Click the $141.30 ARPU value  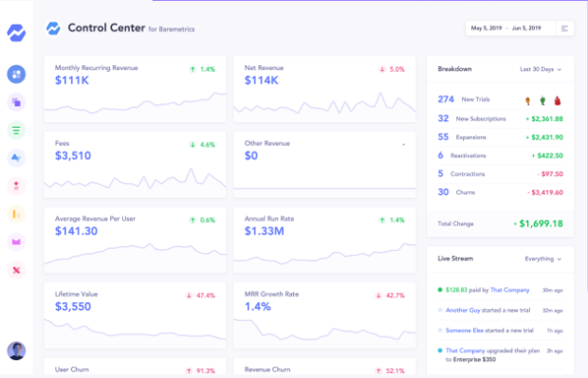(76, 231)
